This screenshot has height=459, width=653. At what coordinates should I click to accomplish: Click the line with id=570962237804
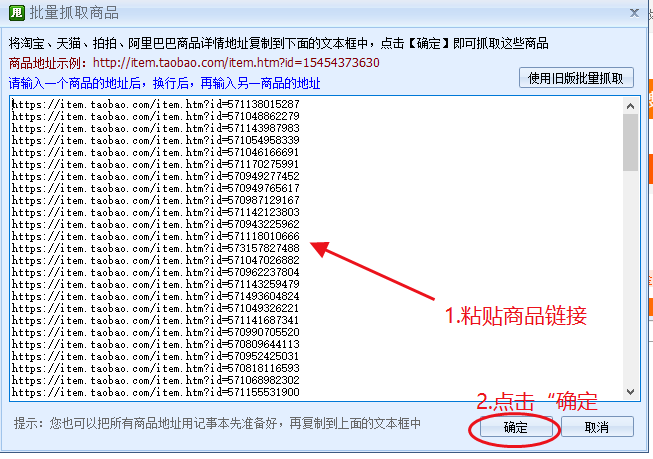point(156,272)
